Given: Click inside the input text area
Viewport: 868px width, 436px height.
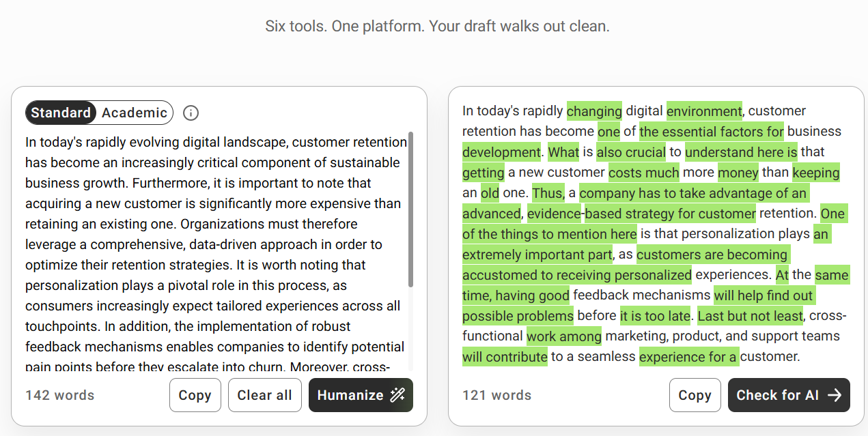Looking at the screenshot, I should [216, 252].
